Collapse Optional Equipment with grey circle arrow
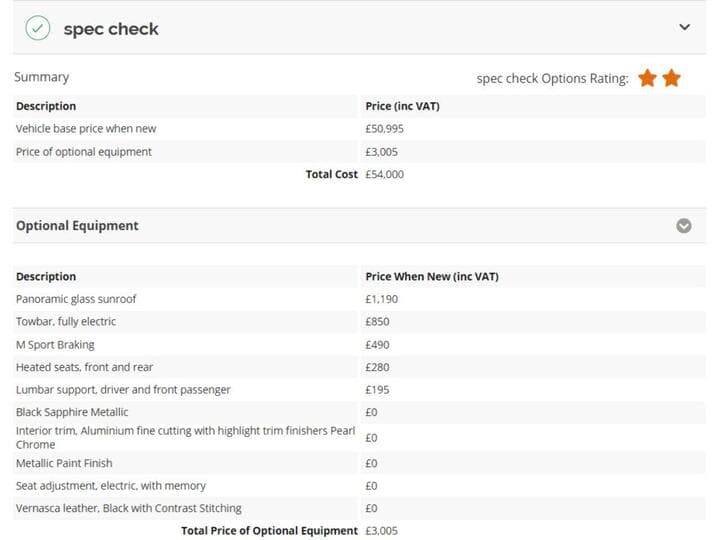The width and height of the screenshot is (720, 540). [x=684, y=225]
